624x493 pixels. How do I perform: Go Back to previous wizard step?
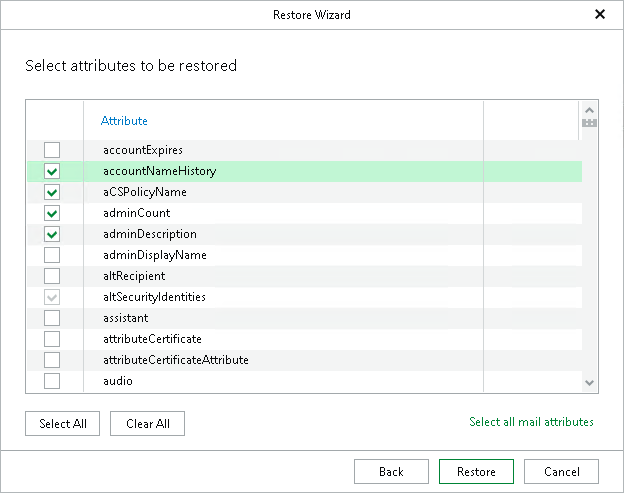click(x=391, y=472)
